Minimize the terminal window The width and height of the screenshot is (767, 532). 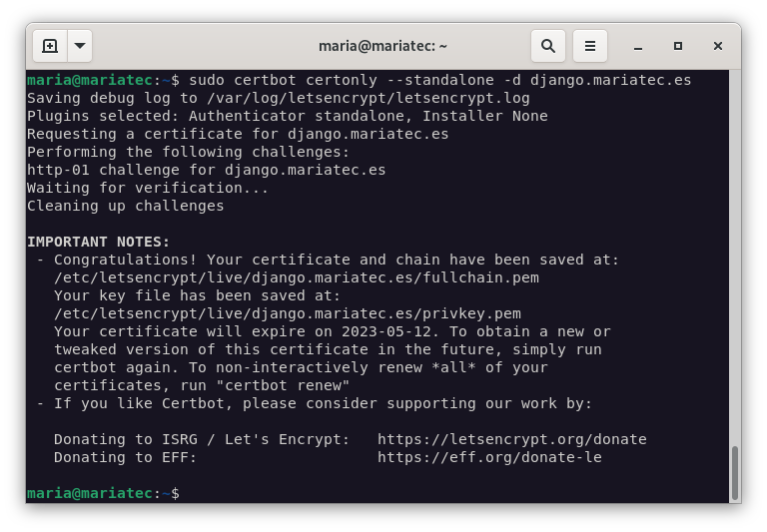pos(638,46)
